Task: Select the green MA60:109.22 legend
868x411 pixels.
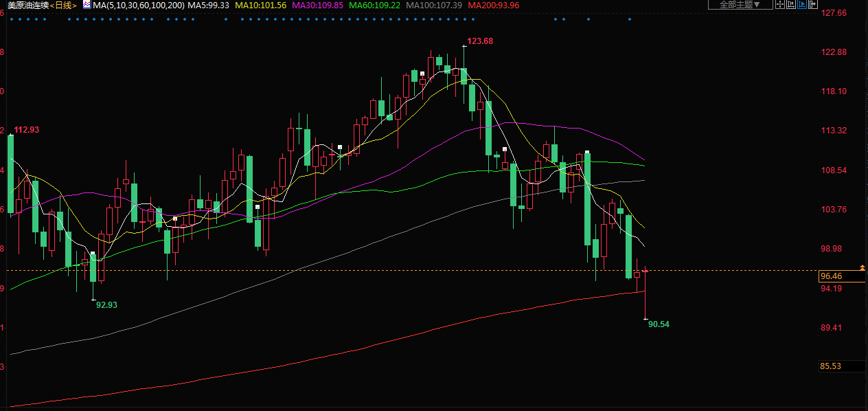Action: 374,5
